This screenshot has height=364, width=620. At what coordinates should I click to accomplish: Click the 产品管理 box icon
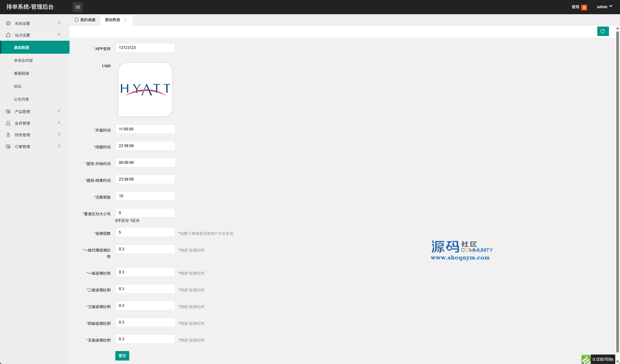pyautogui.click(x=8, y=111)
